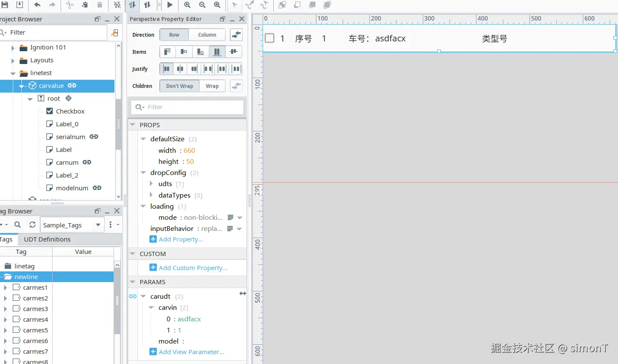Image resolution: width=618 pixels, height=364 pixels.
Task: Set Direction to Row
Action: click(174, 35)
